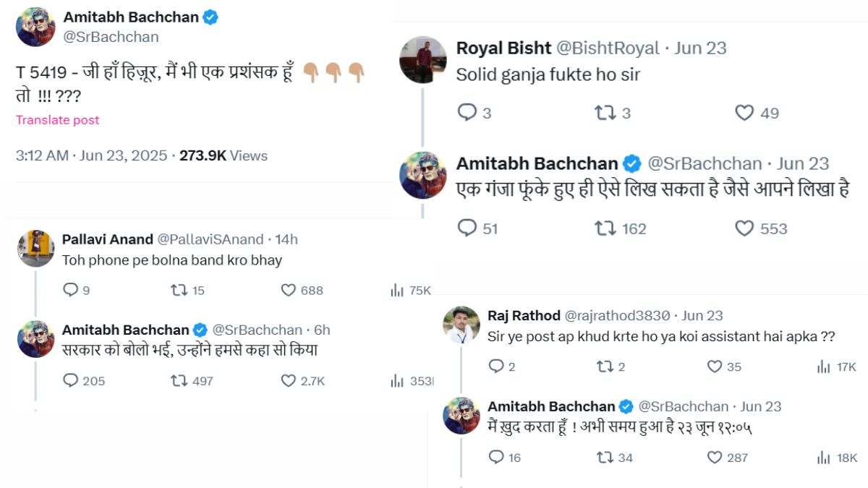868x488 pixels.
Task: Like Amitabh's reply with 287 likes
Action: click(715, 457)
